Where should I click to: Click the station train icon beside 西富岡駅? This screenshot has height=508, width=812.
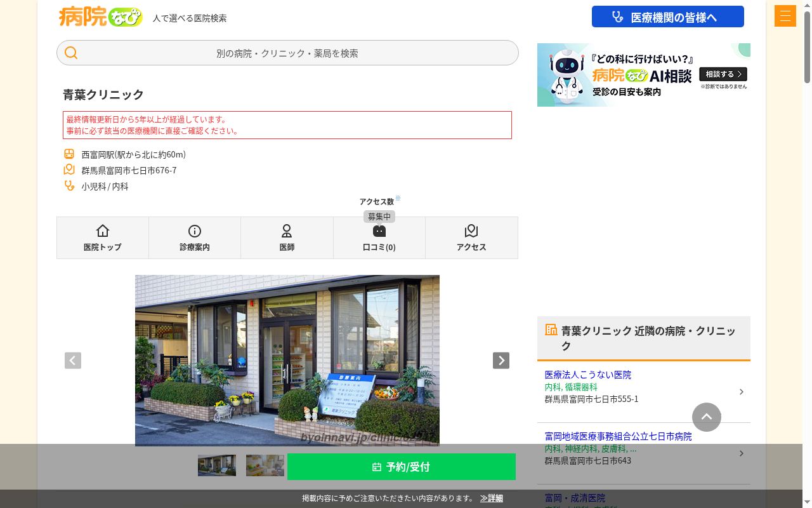[x=69, y=154]
